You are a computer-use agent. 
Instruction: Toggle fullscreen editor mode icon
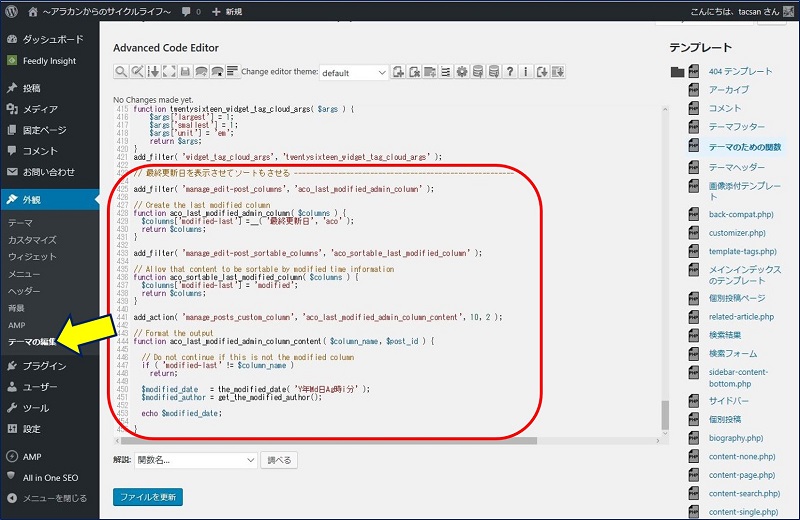coord(169,72)
